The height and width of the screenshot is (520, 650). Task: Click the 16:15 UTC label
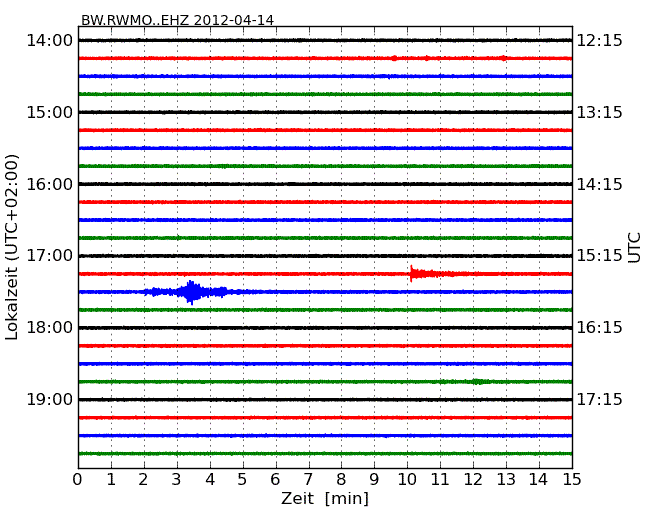600,328
